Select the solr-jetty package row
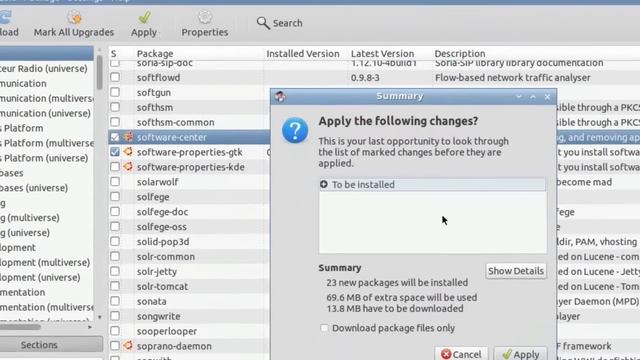 click(157, 271)
